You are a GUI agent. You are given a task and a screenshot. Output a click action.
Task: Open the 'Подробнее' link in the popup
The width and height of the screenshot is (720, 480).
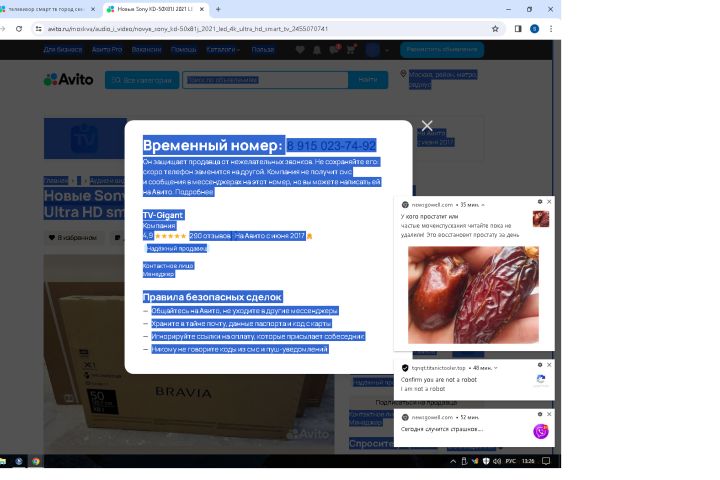tap(194, 192)
